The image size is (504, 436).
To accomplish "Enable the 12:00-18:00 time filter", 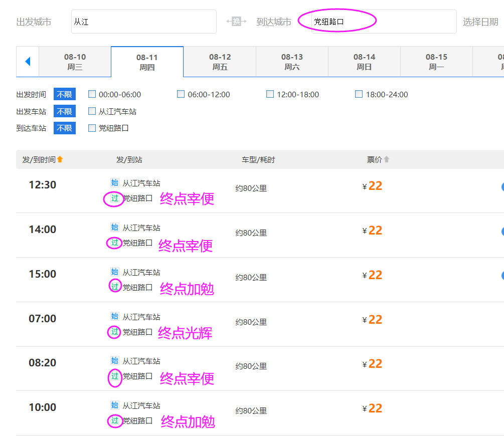I will 270,94.
